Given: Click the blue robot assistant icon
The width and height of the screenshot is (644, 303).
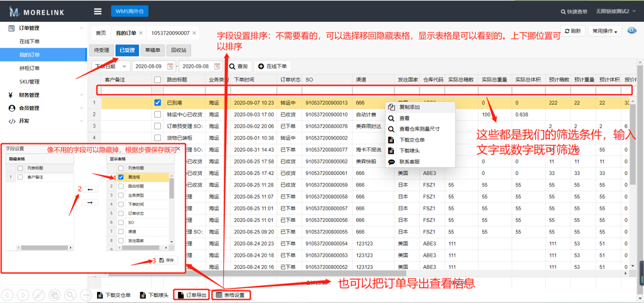Looking at the screenshot, I should [632, 31].
